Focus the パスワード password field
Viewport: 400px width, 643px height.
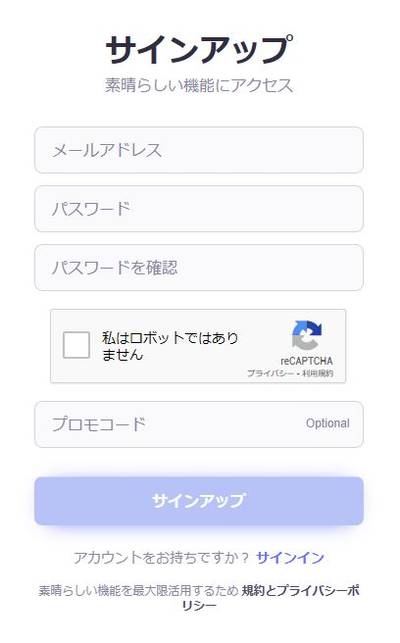199,209
